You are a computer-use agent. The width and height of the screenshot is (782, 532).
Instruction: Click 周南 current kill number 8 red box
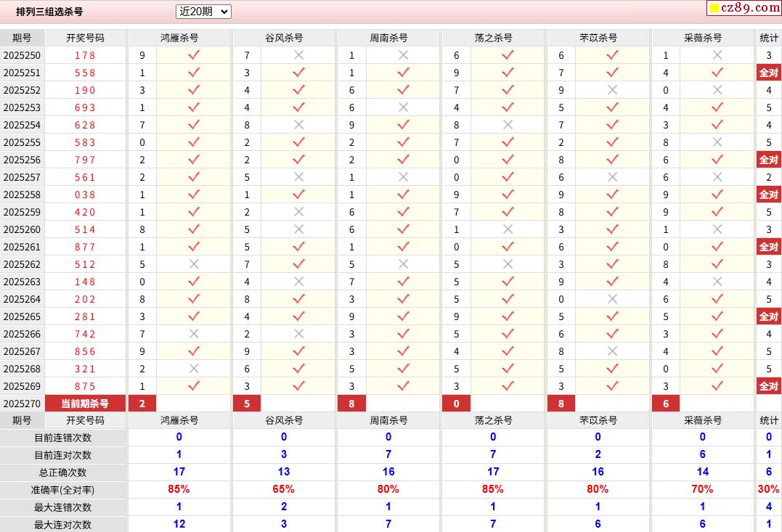pyautogui.click(x=351, y=404)
